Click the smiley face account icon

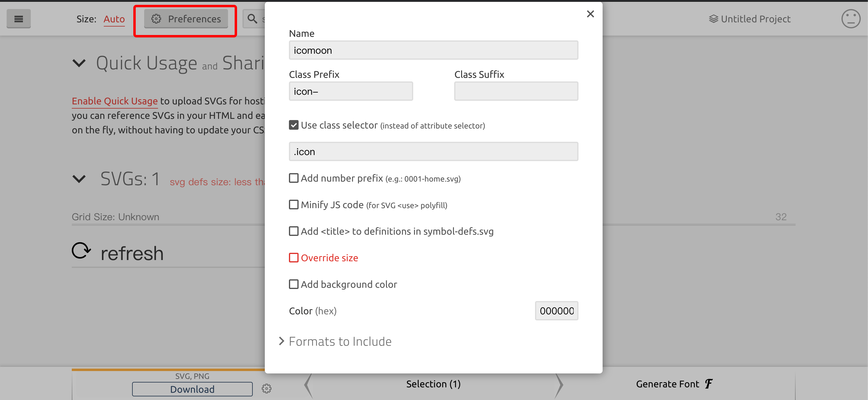pyautogui.click(x=851, y=19)
